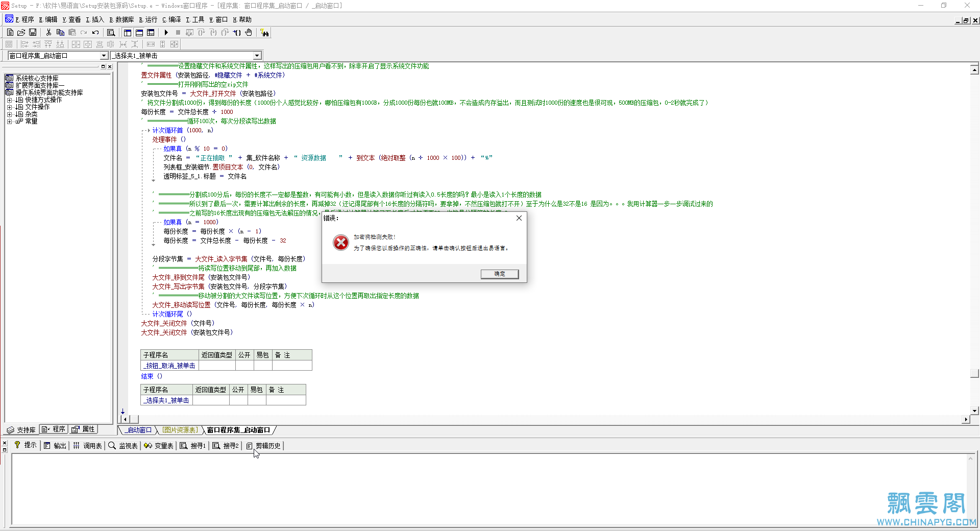Image resolution: width=980 pixels, height=531 pixels.
Task: Expand the 常量 tree node
Action: [x=9, y=122]
